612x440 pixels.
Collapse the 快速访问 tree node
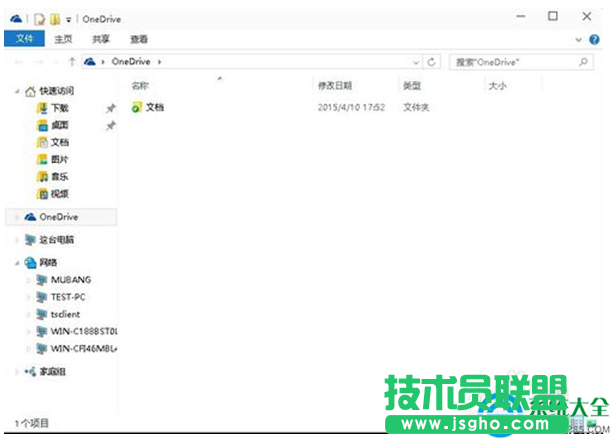coord(17,91)
